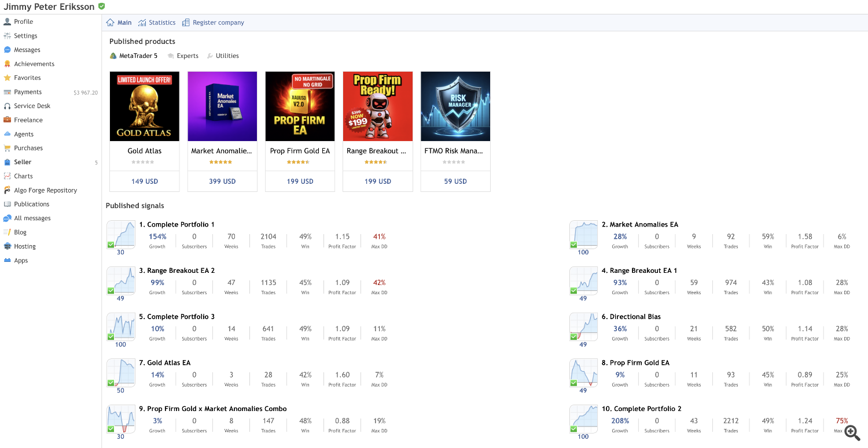The image size is (868, 448).
Task: Click the Prop Firm Gold EA product name
Action: (300, 151)
